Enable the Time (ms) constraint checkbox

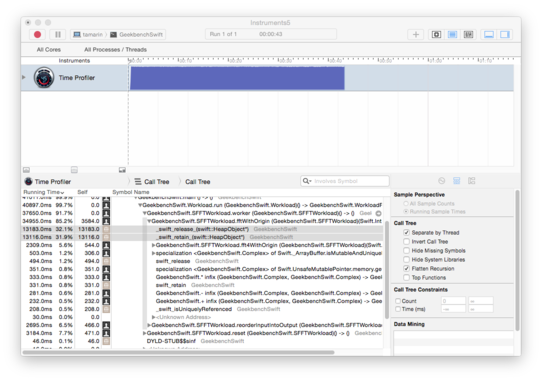pos(398,309)
